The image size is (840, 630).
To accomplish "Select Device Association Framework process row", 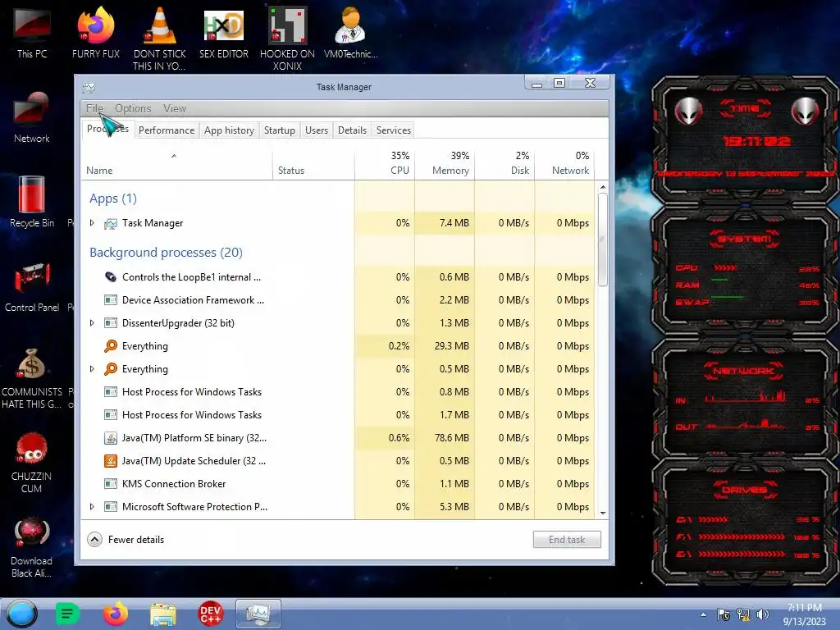I will point(339,300).
